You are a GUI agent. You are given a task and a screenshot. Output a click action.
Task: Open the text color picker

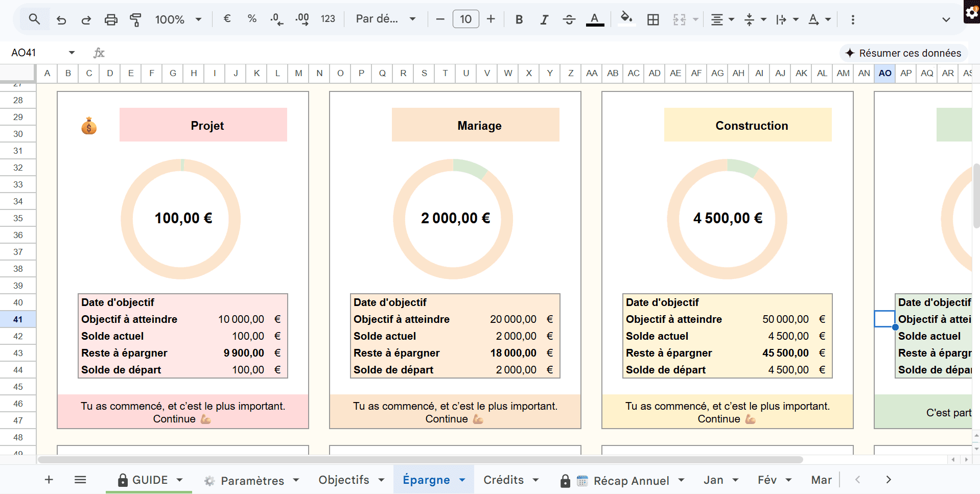[x=594, y=19]
